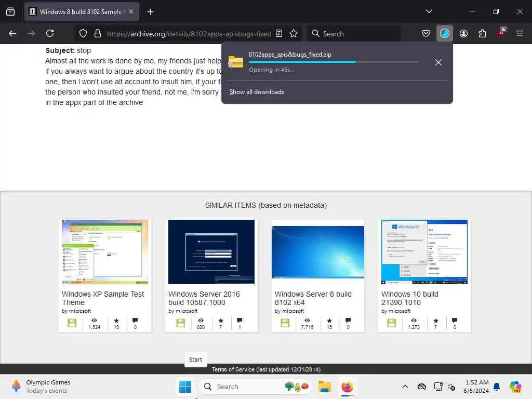Click software icon on Windows XP Sample card

click(72, 323)
